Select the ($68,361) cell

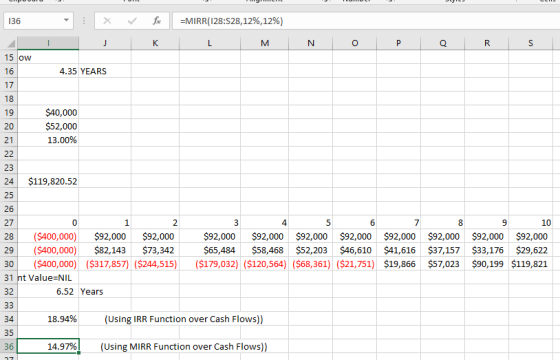pos(310,264)
